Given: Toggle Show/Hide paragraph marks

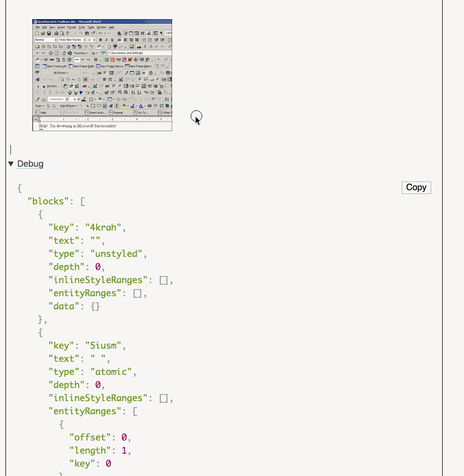Looking at the screenshot, I should click(161, 33).
